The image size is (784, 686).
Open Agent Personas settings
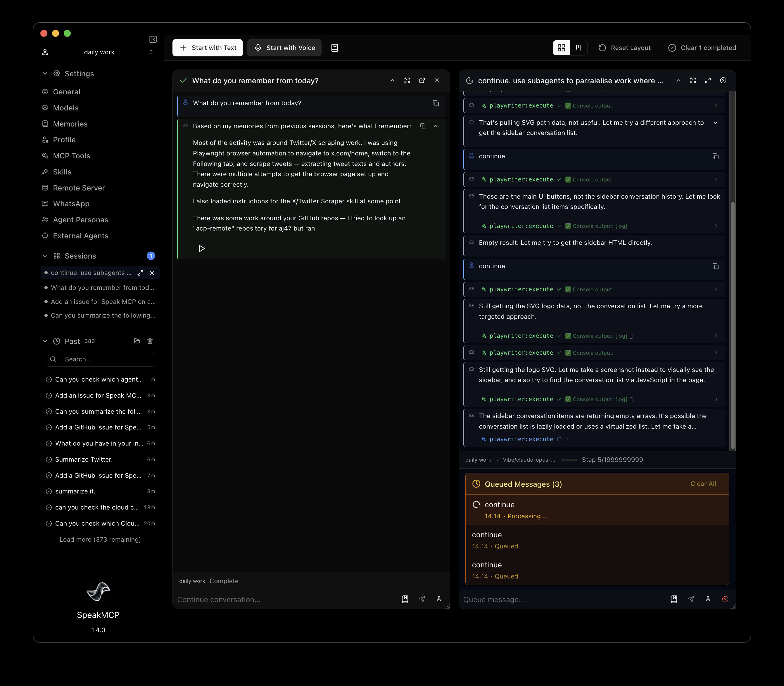pyautogui.click(x=80, y=220)
